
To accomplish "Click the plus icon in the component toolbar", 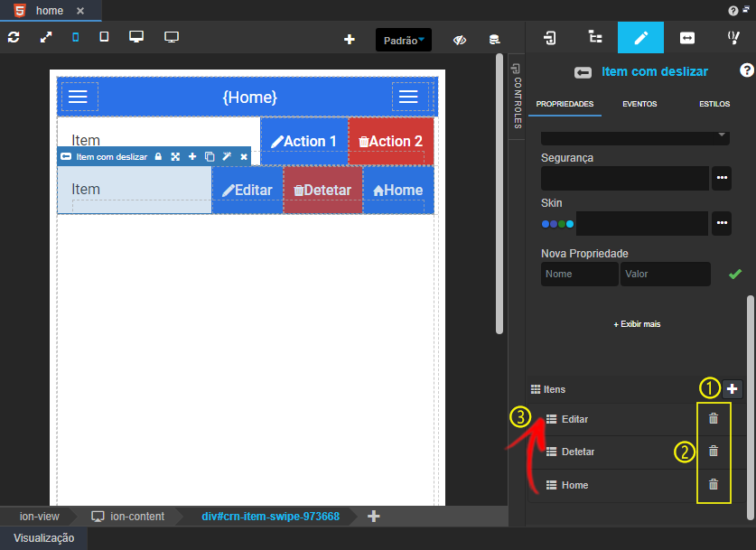I will coord(192,156).
